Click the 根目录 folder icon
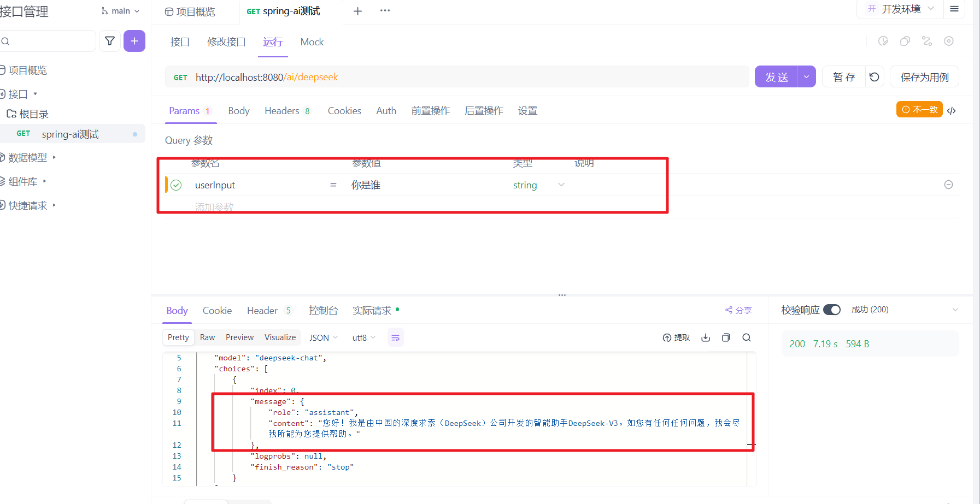980x504 pixels. pyautogui.click(x=11, y=114)
